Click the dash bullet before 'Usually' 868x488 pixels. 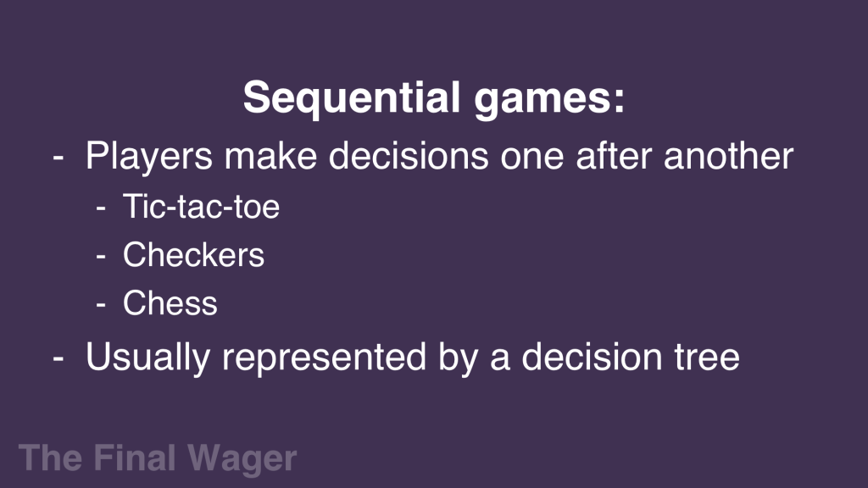[58, 359]
